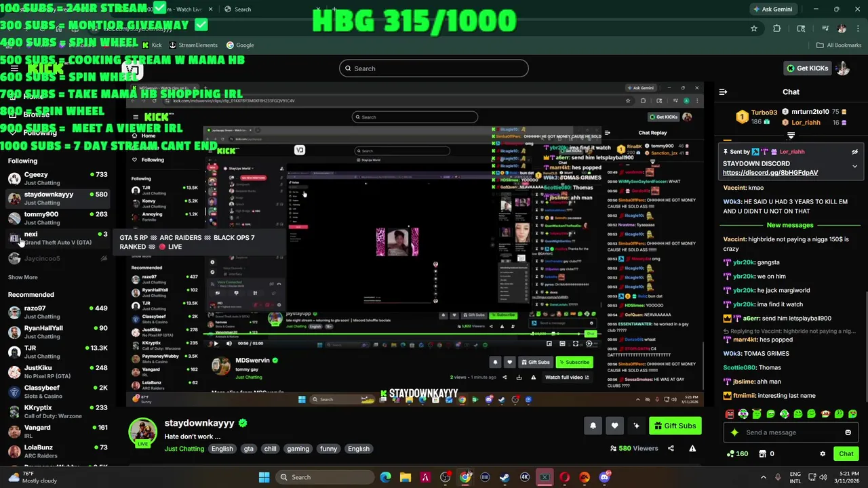Image resolution: width=868 pixels, height=488 pixels.
Task: Open File Explorer from taskbar
Action: [x=406, y=477]
